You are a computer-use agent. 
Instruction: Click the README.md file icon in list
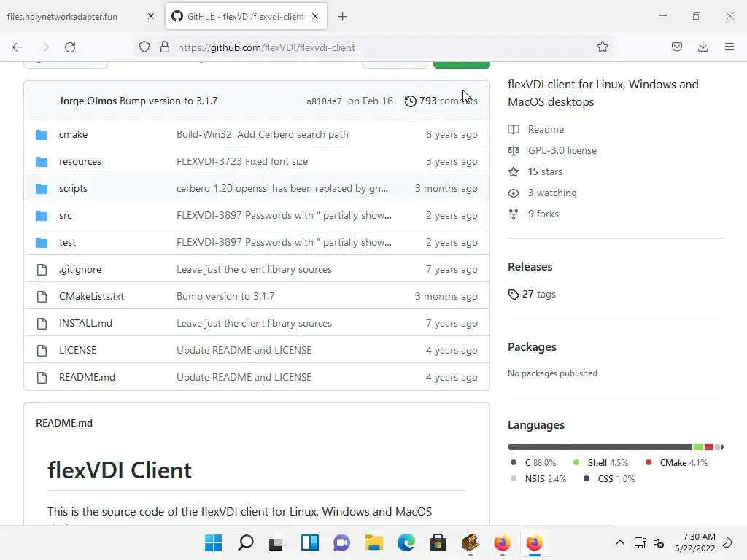(42, 378)
